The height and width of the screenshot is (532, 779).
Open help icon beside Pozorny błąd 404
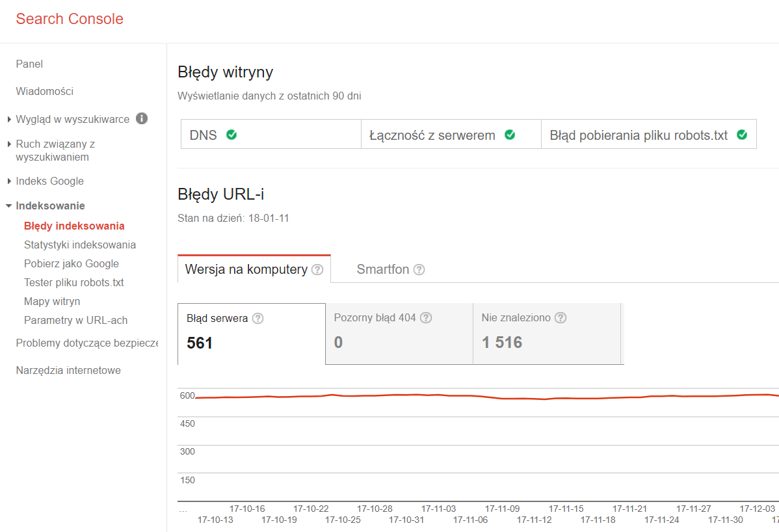click(426, 318)
